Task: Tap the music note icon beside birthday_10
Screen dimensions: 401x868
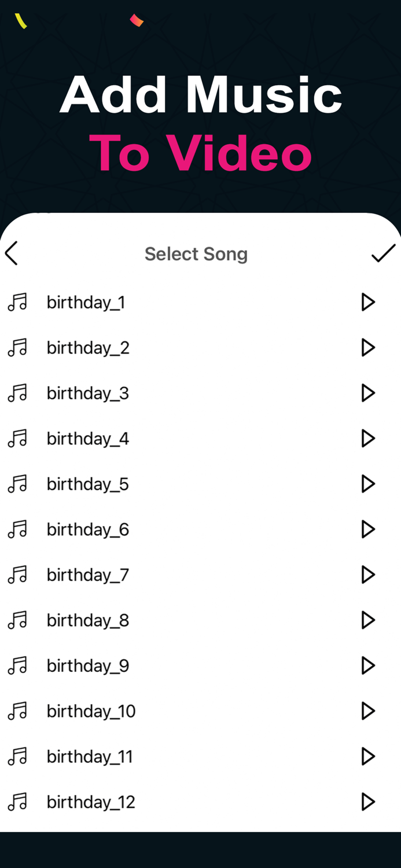Action: (17, 711)
